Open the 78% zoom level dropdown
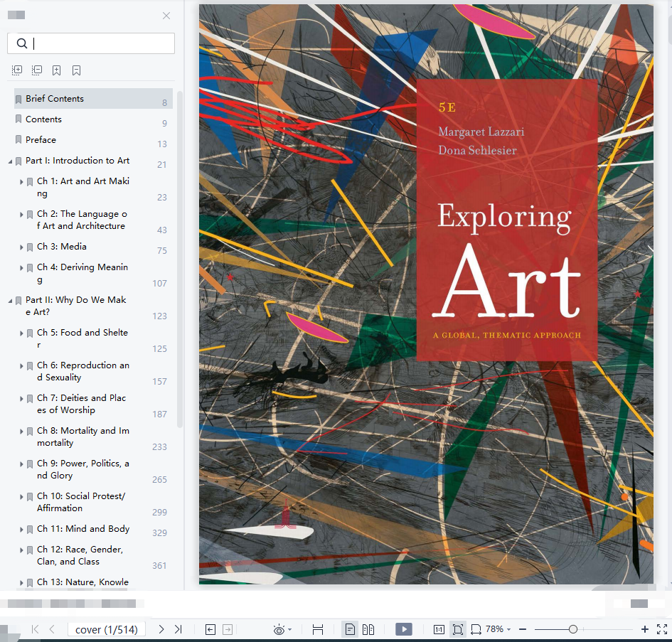The image size is (672, 642). click(498, 629)
